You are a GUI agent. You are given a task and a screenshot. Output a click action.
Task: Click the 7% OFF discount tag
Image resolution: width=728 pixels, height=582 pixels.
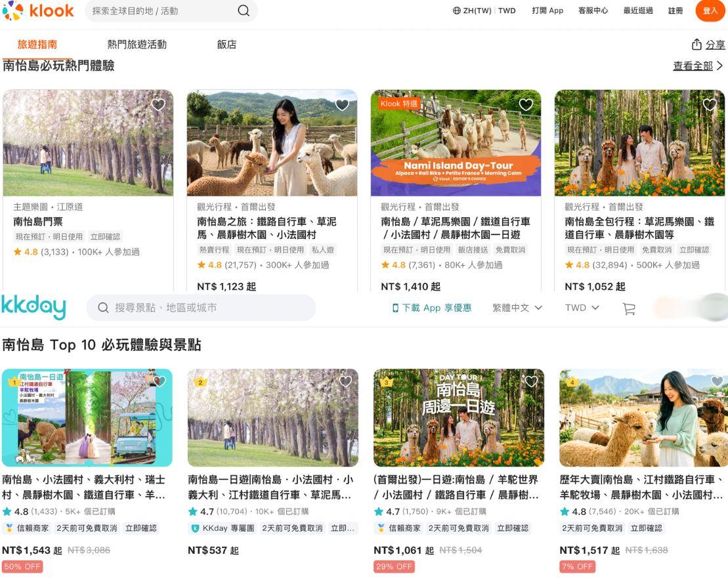click(x=577, y=566)
